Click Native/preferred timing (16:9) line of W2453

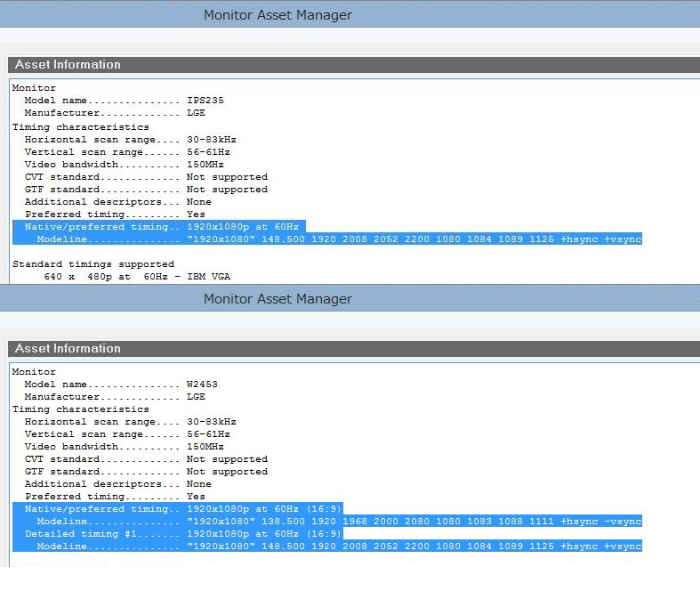coord(178,509)
